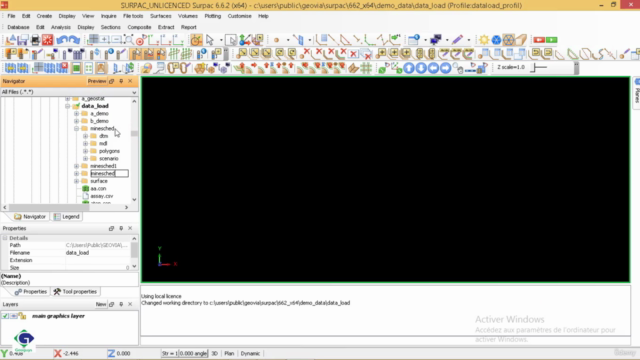Screen dimensions: 640x360
Task: Click the Redo arrow icon
Action: 74,40
